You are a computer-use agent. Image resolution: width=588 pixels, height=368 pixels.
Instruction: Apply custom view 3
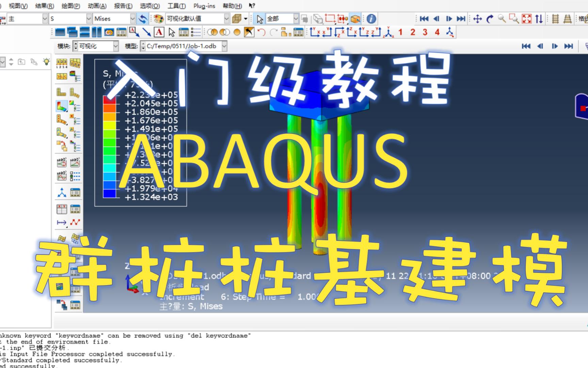(425, 32)
